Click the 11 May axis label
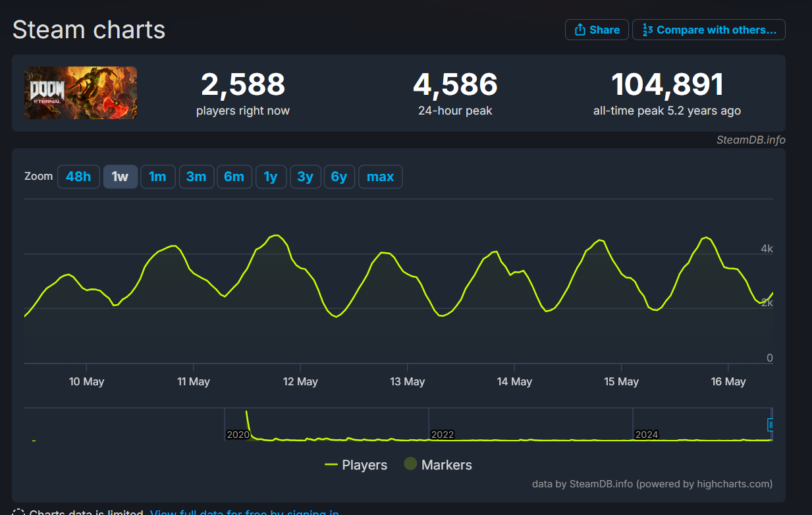The image size is (812, 515). [194, 382]
